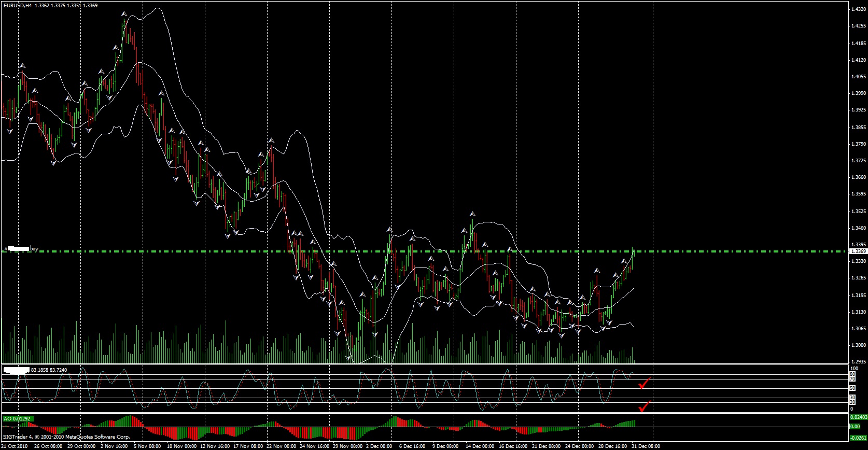
Task: Click time axis label 22 Nov 00:00
Action: [281, 446]
